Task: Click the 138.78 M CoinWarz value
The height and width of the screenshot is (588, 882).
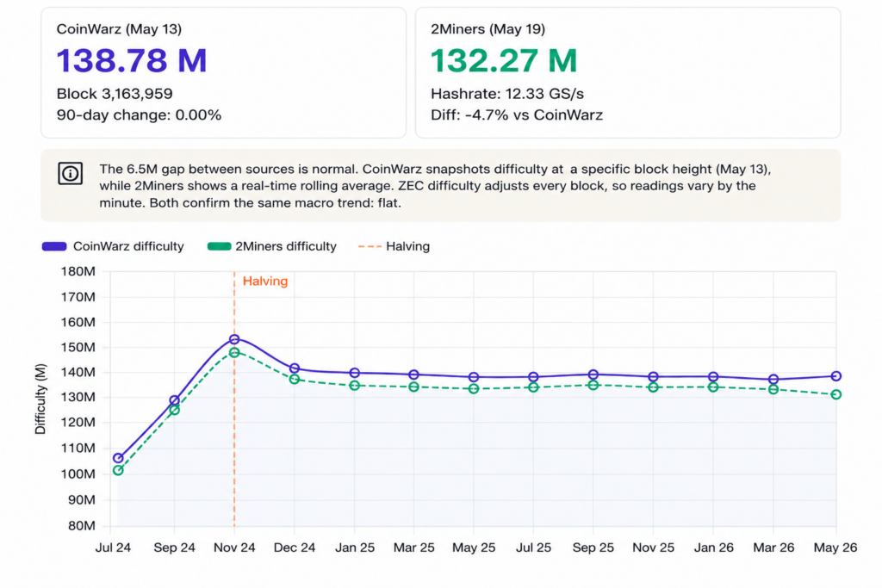Action: pos(132,60)
